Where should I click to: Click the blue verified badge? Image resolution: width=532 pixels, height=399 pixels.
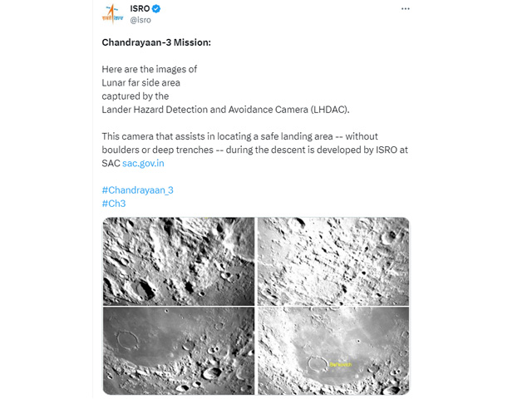156,9
